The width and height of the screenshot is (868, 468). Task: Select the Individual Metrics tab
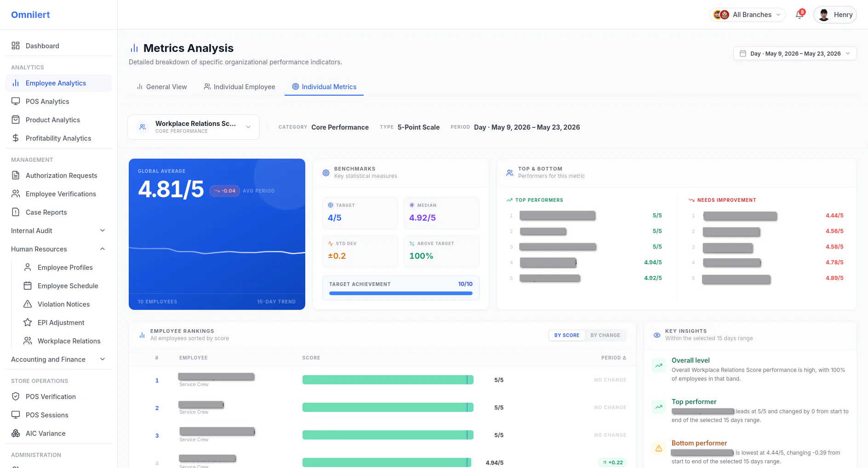pyautogui.click(x=324, y=86)
